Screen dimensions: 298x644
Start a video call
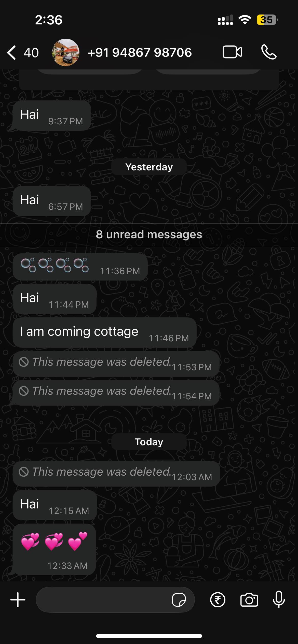click(232, 52)
